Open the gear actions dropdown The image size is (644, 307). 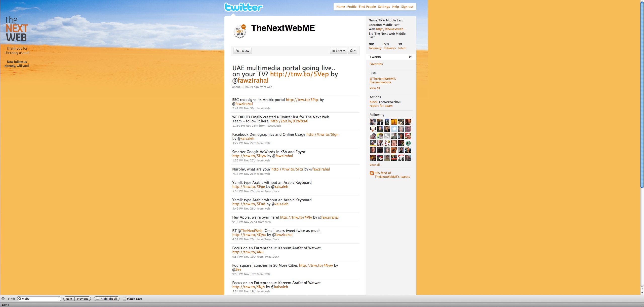[352, 51]
